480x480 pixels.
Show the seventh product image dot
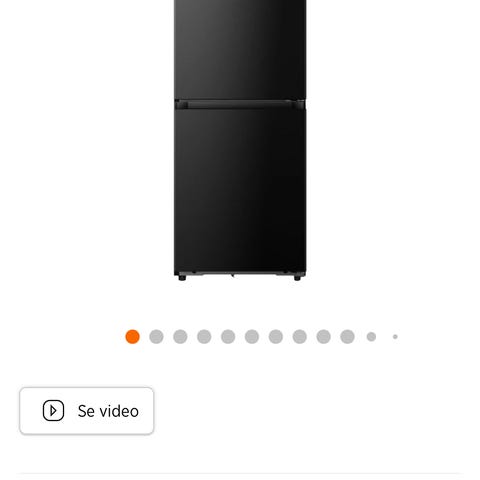[276, 337]
